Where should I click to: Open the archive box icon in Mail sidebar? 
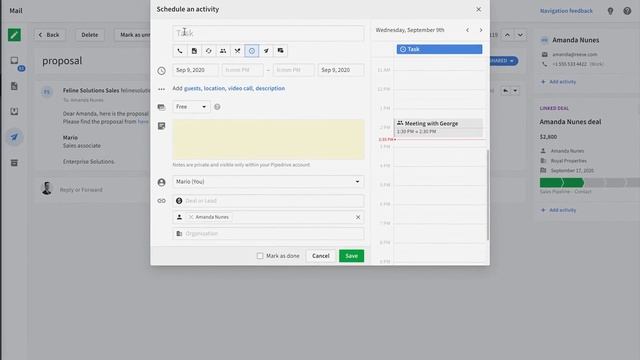click(14, 163)
